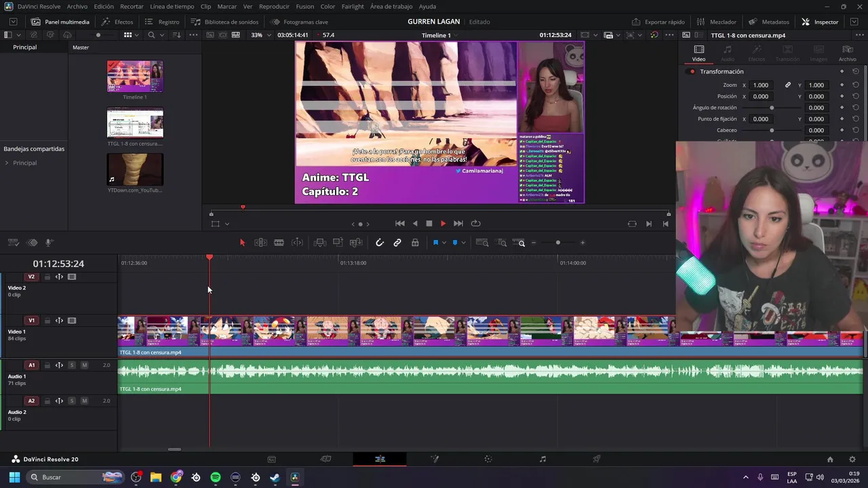The width and height of the screenshot is (868, 488).
Task: Open the Reproducir menu
Action: pos(274,6)
